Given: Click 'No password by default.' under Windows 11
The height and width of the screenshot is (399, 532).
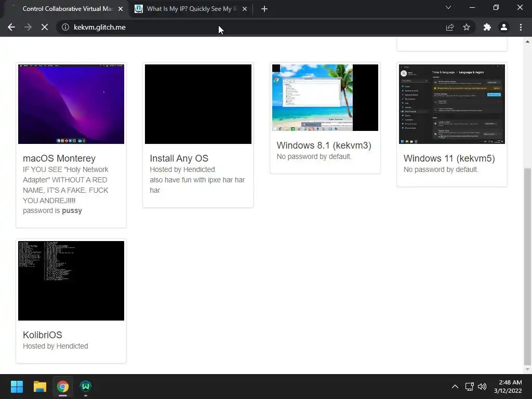Looking at the screenshot, I should [441, 169].
